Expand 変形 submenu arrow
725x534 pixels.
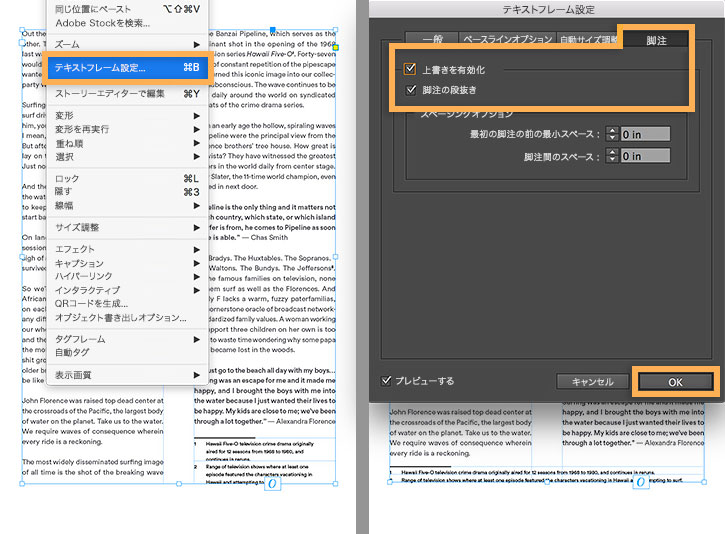pyautogui.click(x=197, y=116)
